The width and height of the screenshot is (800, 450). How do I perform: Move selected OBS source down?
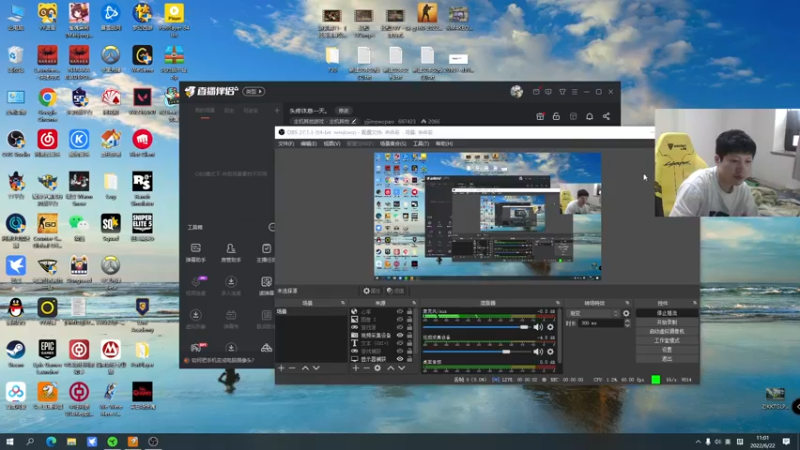(402, 368)
